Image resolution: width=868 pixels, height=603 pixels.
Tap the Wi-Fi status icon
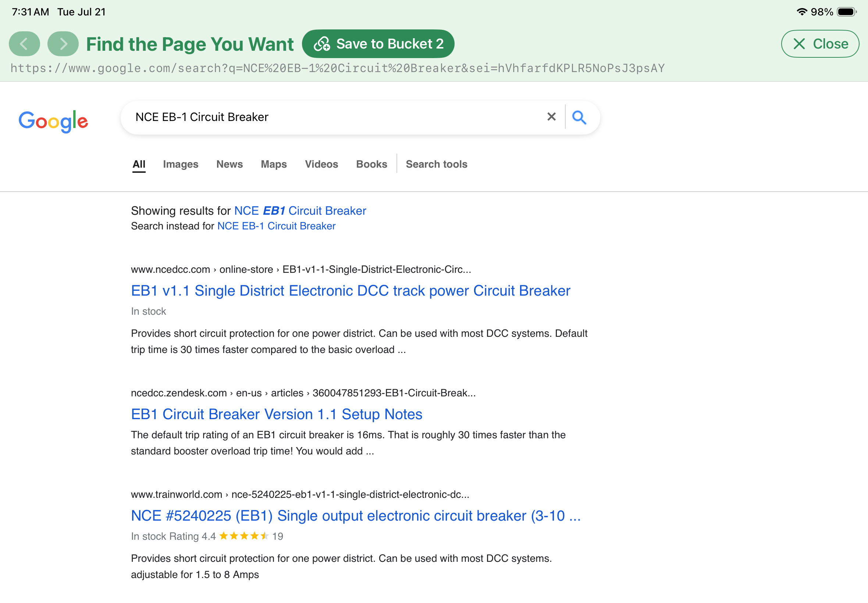click(x=802, y=11)
